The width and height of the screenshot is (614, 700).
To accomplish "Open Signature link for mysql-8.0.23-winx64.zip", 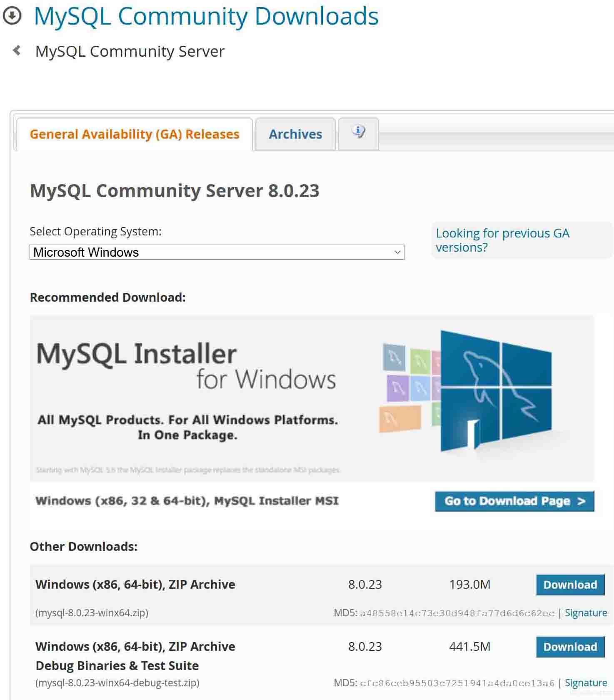I will click(586, 613).
